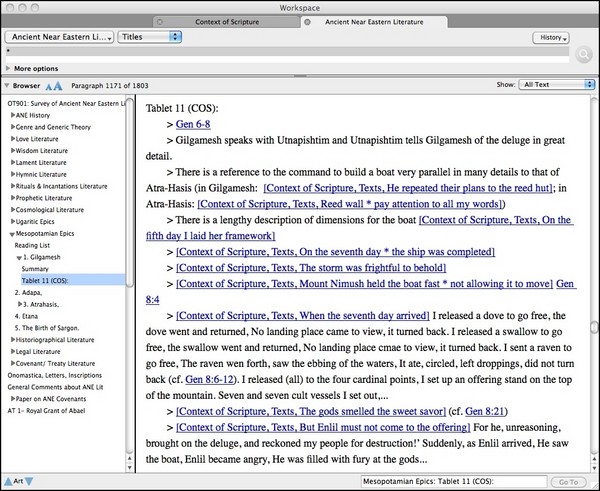
Task: Open the Gen 8:21 link
Action: [484, 411]
